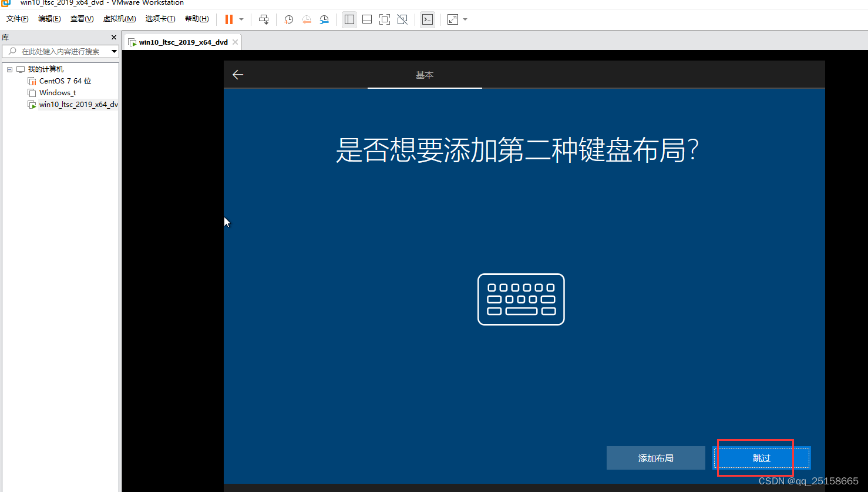
Task: Click the stretch guest display icon
Action: point(453,19)
